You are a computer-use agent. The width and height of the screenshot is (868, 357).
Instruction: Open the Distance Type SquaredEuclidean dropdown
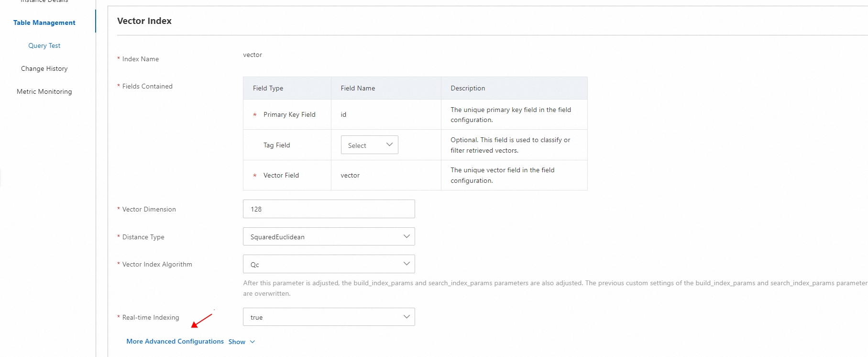tap(329, 236)
